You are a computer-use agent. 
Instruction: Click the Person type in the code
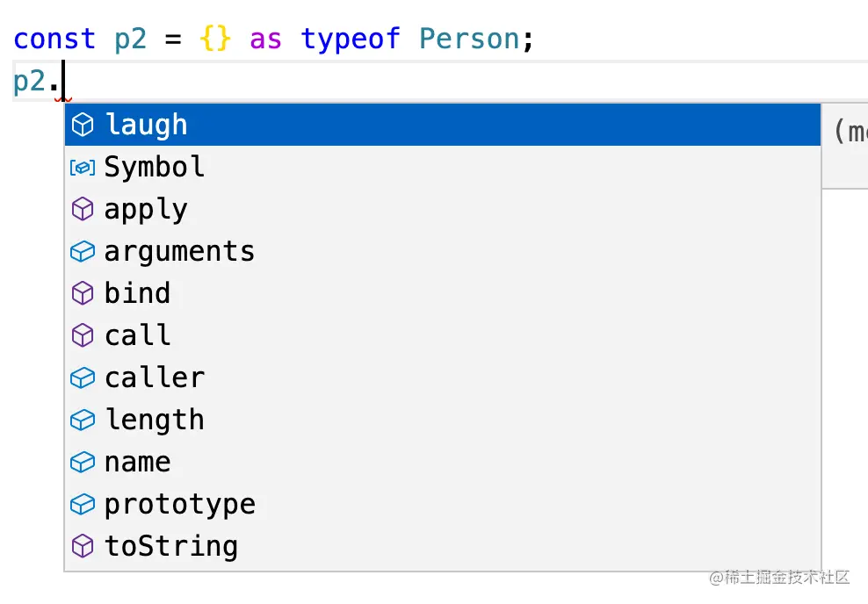[469, 40]
